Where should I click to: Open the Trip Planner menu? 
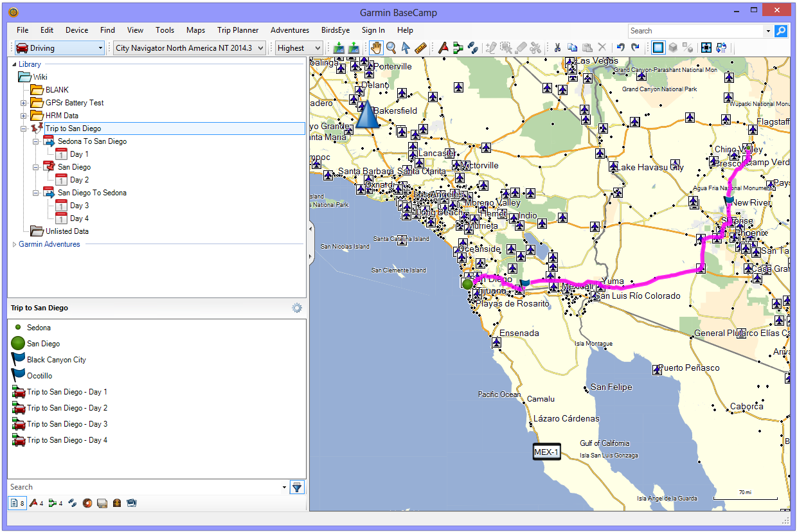click(238, 30)
